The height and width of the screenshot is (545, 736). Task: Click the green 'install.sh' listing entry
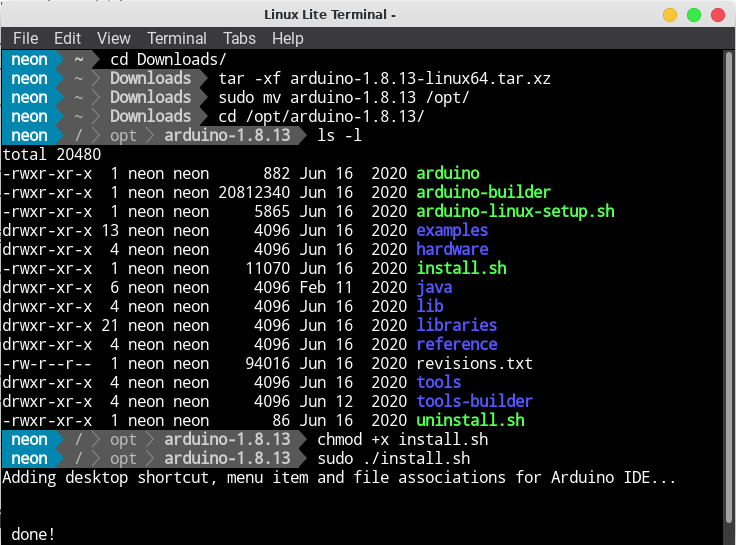461,268
